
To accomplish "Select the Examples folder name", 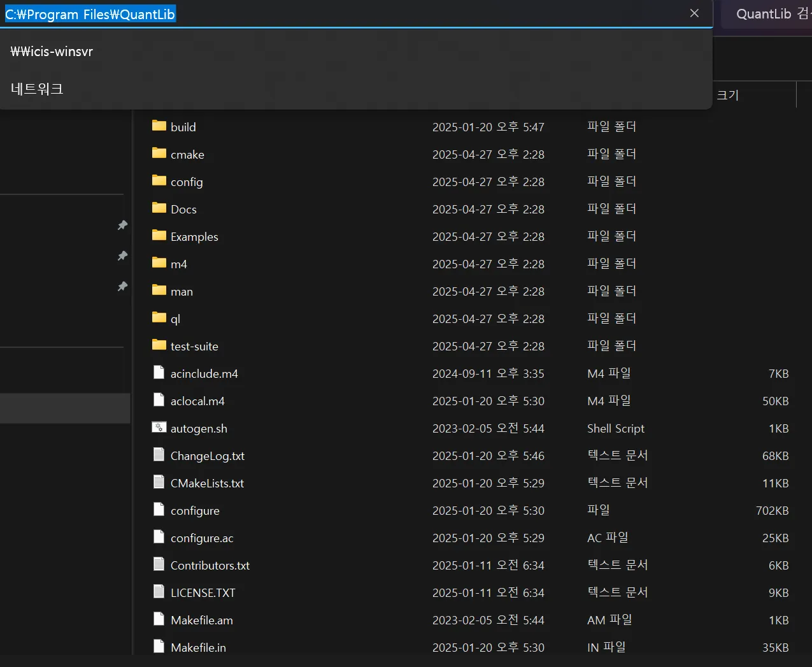I will click(194, 236).
